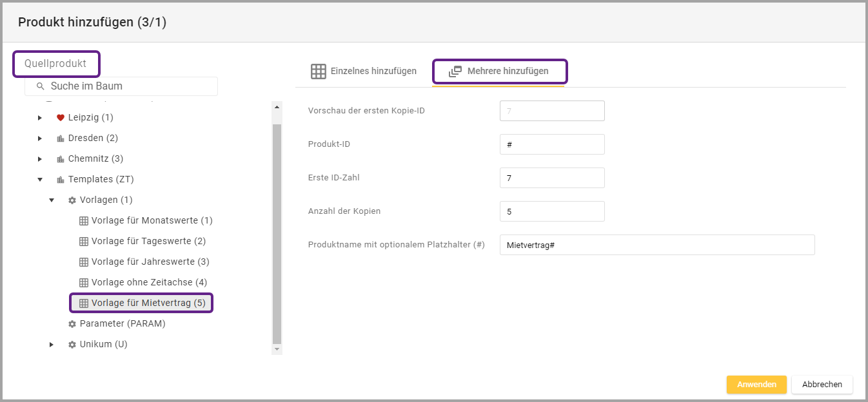The width and height of the screenshot is (868, 402).
Task: Click the table icon for Vorlage für Monatswerte
Action: 84,221
